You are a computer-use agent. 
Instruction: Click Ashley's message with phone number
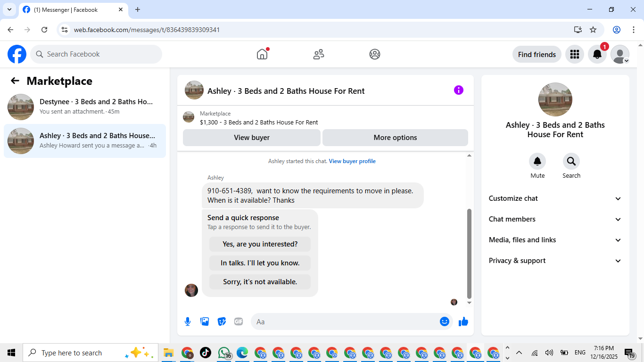tap(313, 196)
